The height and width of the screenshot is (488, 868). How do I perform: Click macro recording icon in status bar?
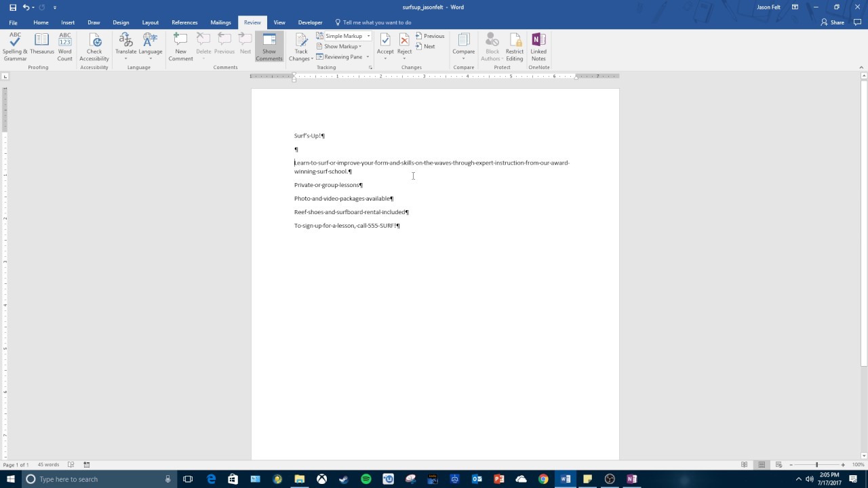(87, 465)
